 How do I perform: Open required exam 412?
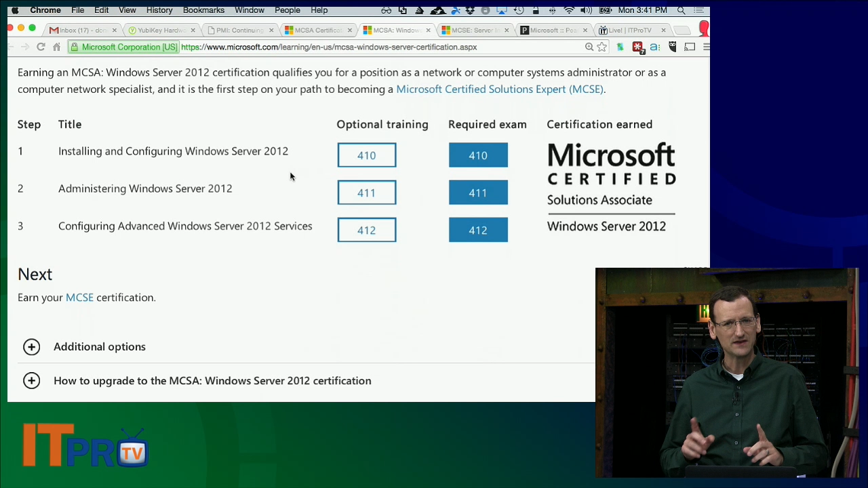click(x=478, y=230)
